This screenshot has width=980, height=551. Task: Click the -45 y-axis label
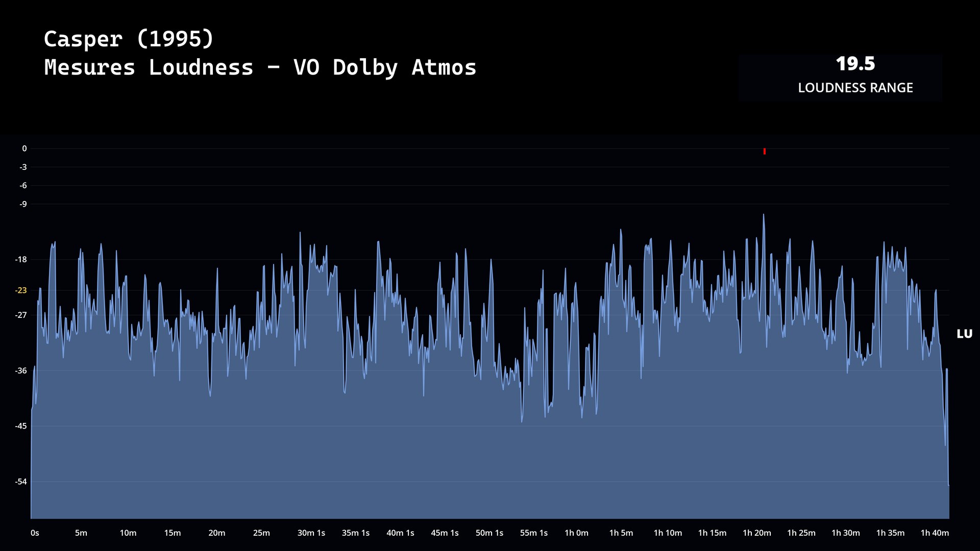coord(21,426)
